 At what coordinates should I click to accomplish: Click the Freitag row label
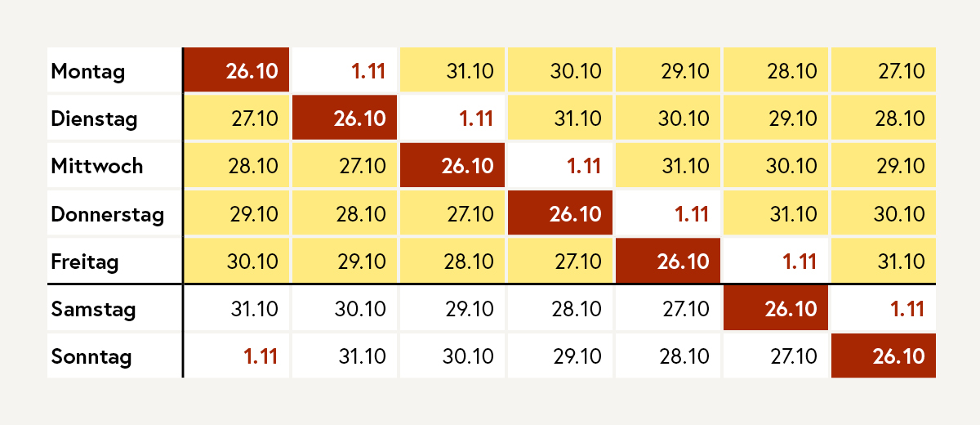pyautogui.click(x=84, y=262)
